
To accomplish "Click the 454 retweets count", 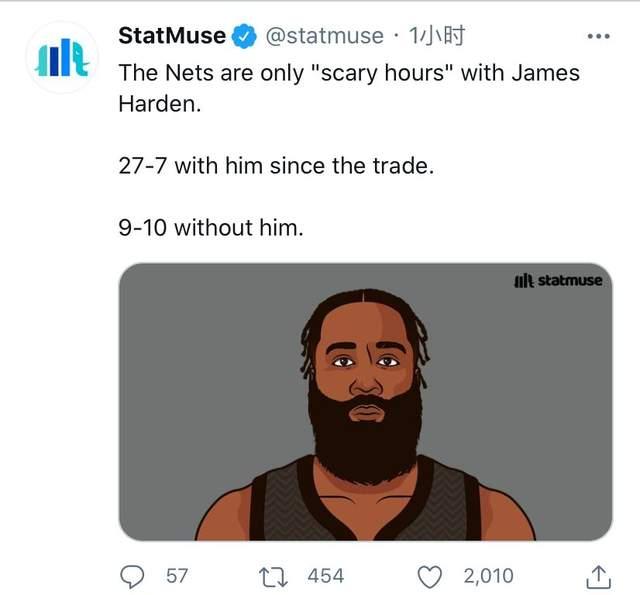I will [x=326, y=576].
